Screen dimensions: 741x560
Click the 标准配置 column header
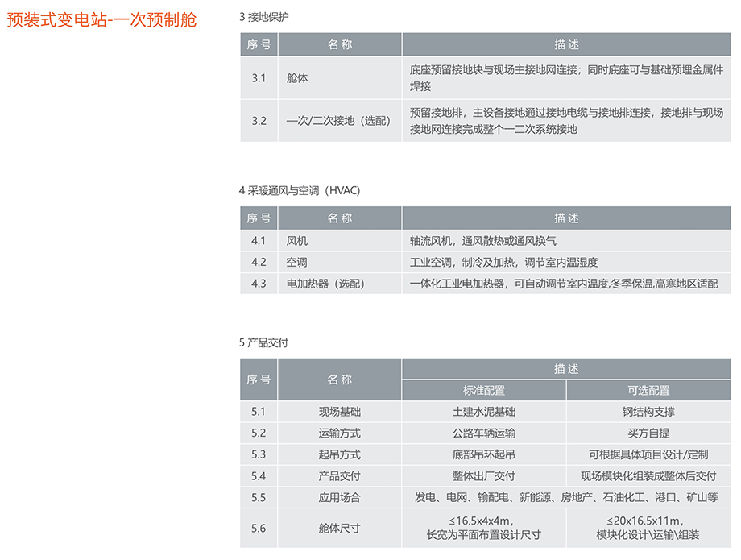(x=483, y=390)
